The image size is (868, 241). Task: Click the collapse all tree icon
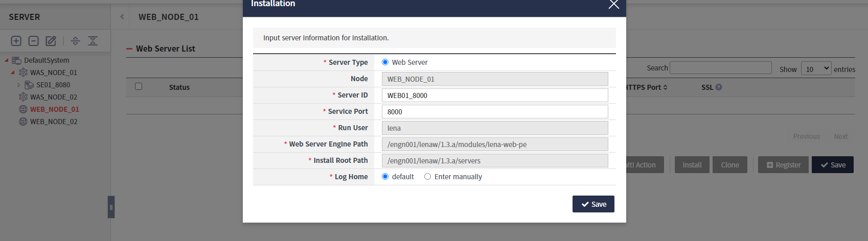pos(93,41)
